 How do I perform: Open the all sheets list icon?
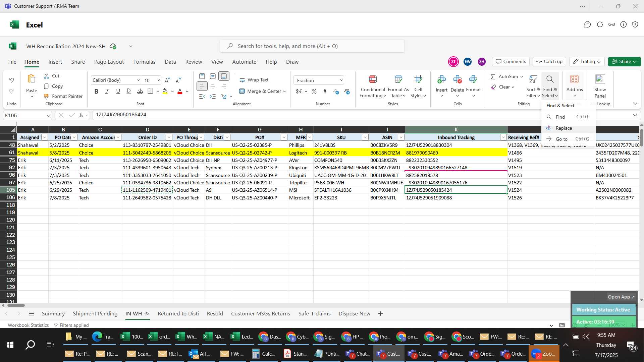point(32,314)
